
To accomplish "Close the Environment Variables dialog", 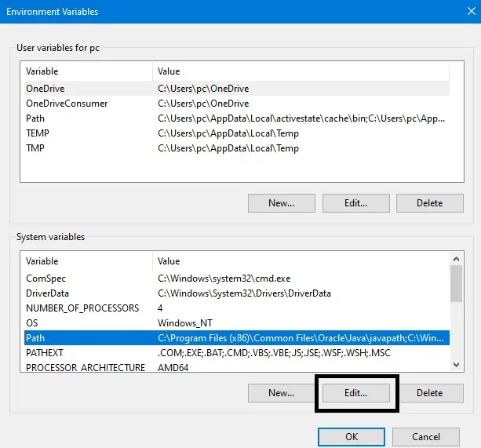I will (471, 11).
